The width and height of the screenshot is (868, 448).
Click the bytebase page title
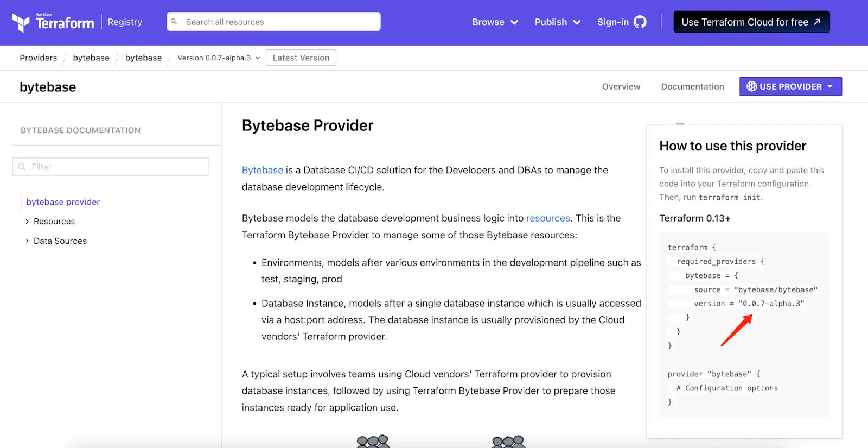point(48,87)
